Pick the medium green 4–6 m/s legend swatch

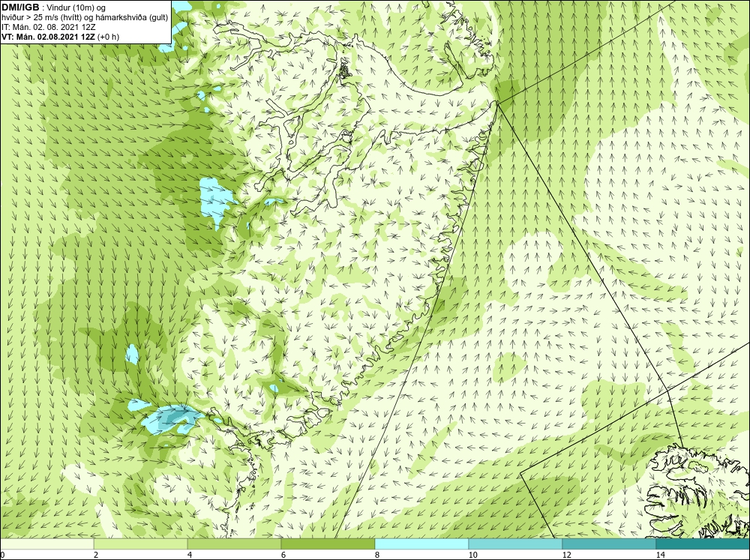click(234, 544)
